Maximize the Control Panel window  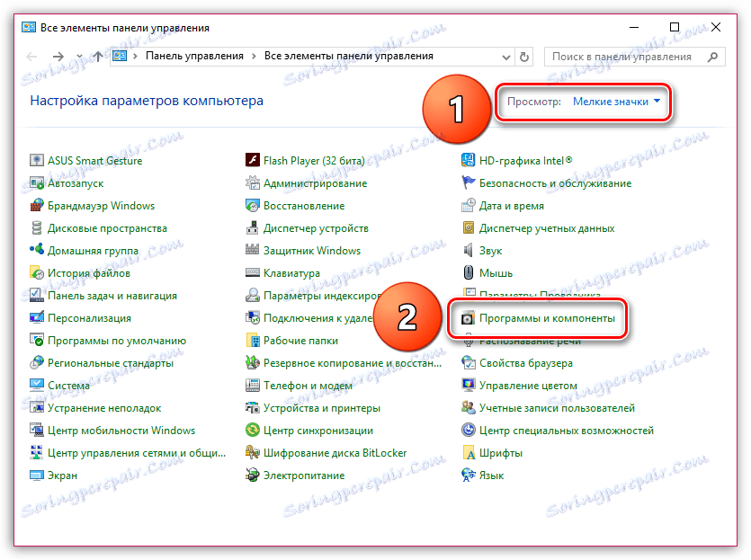coord(675,27)
